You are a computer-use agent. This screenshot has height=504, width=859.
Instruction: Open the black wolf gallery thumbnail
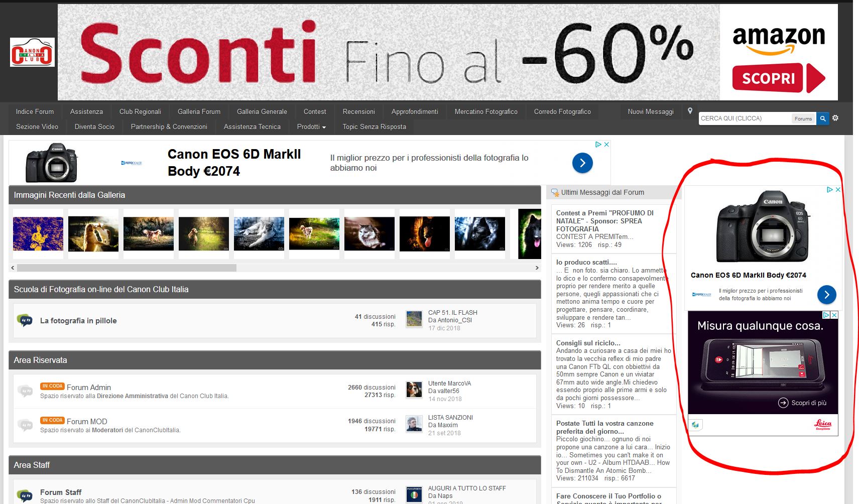tap(480, 234)
